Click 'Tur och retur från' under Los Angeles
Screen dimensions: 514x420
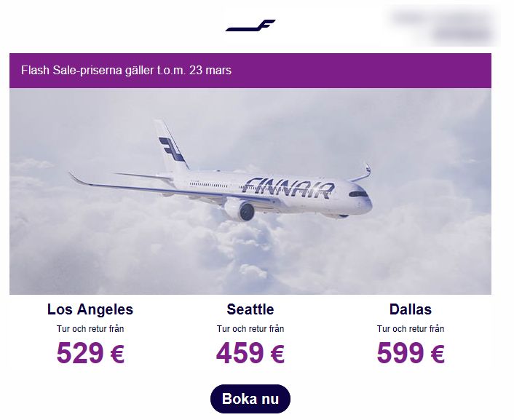click(90, 328)
